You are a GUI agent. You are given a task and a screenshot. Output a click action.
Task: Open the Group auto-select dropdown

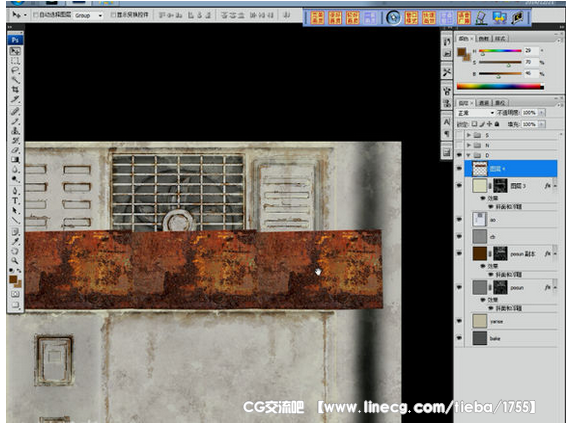(88, 15)
